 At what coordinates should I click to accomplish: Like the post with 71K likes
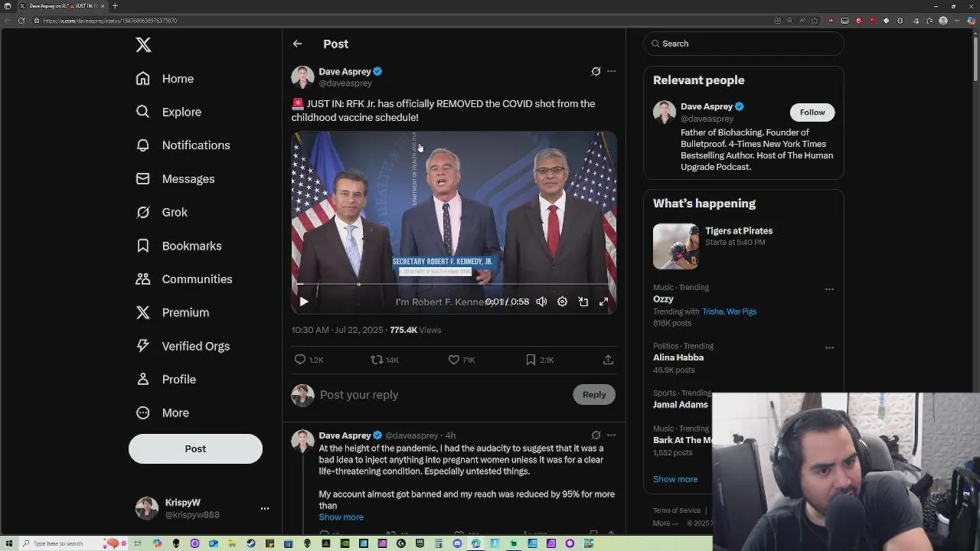(x=461, y=360)
